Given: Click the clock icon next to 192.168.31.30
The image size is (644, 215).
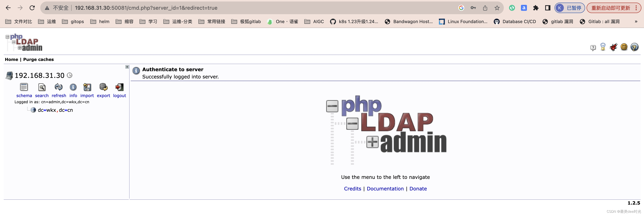Looking at the screenshot, I should (x=70, y=75).
